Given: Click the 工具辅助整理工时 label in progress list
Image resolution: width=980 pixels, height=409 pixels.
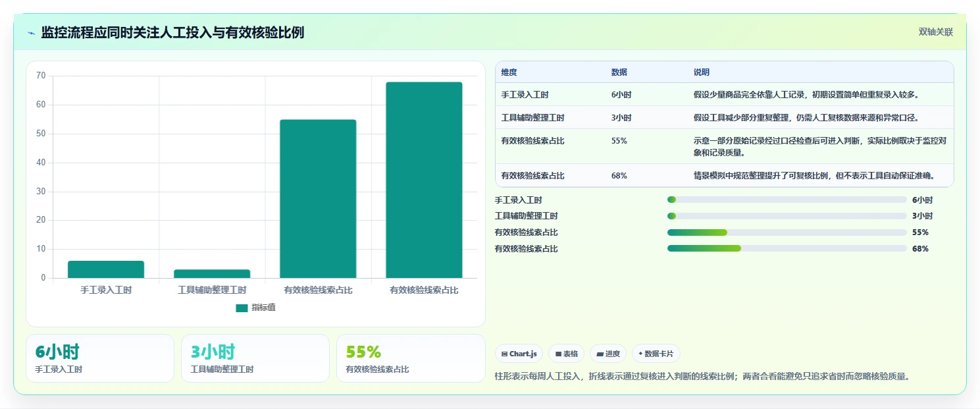Looking at the screenshot, I should pyautogui.click(x=527, y=216).
